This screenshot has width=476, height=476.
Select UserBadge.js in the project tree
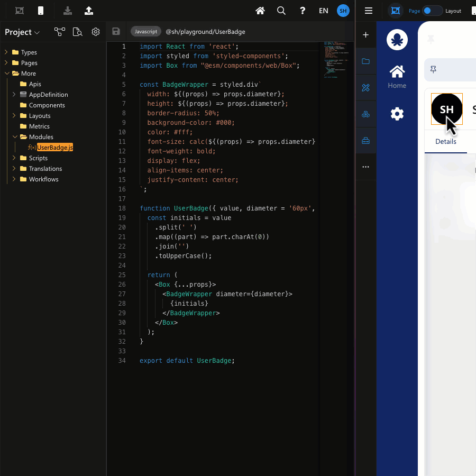[x=54, y=148]
